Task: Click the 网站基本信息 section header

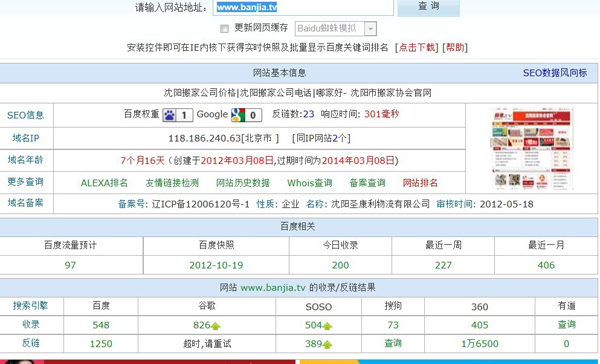Action: (279, 73)
